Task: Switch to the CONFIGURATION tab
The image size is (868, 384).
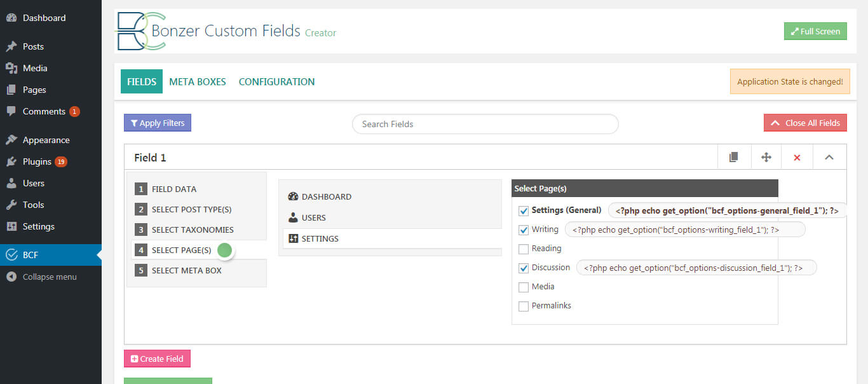Action: (x=276, y=81)
